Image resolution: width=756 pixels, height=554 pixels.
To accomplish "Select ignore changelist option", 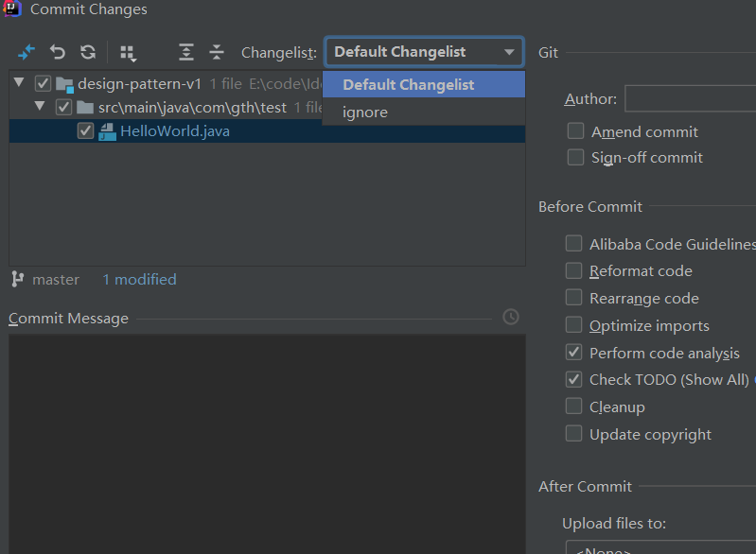I will pyautogui.click(x=424, y=113).
